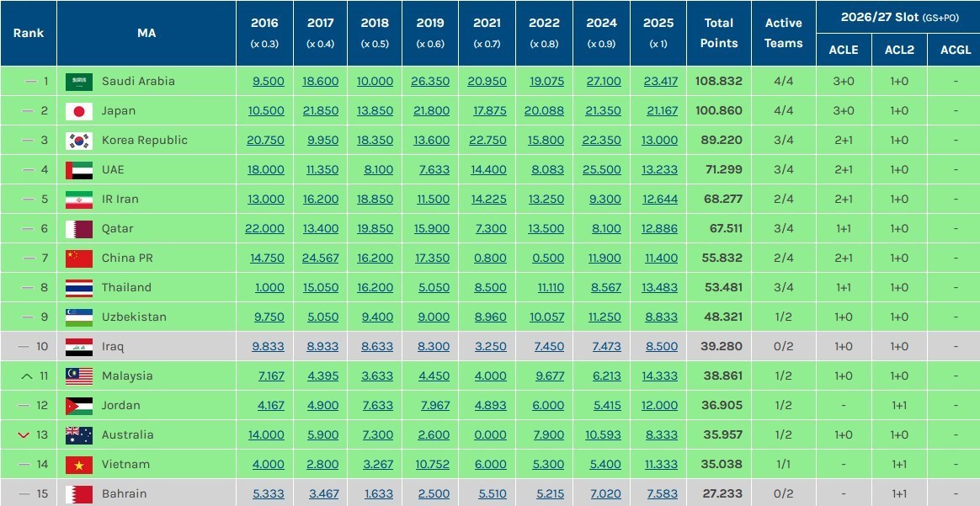Open Vietnam's 2019 points link 10.752
The height and width of the screenshot is (506, 980).
(x=433, y=465)
